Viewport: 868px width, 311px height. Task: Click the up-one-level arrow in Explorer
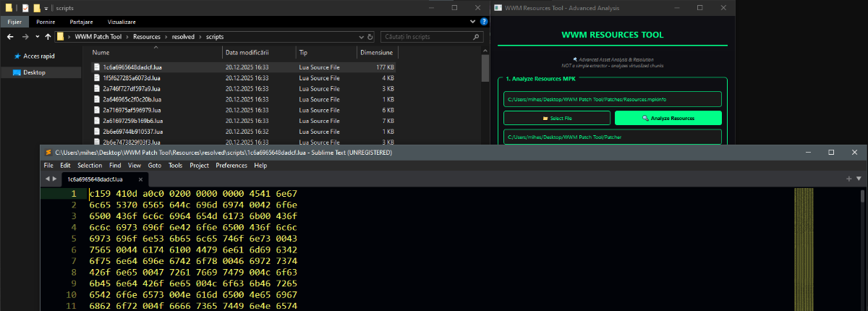coord(48,36)
